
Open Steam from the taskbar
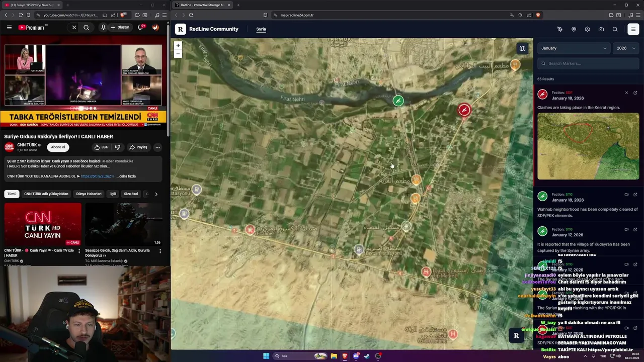367,356
